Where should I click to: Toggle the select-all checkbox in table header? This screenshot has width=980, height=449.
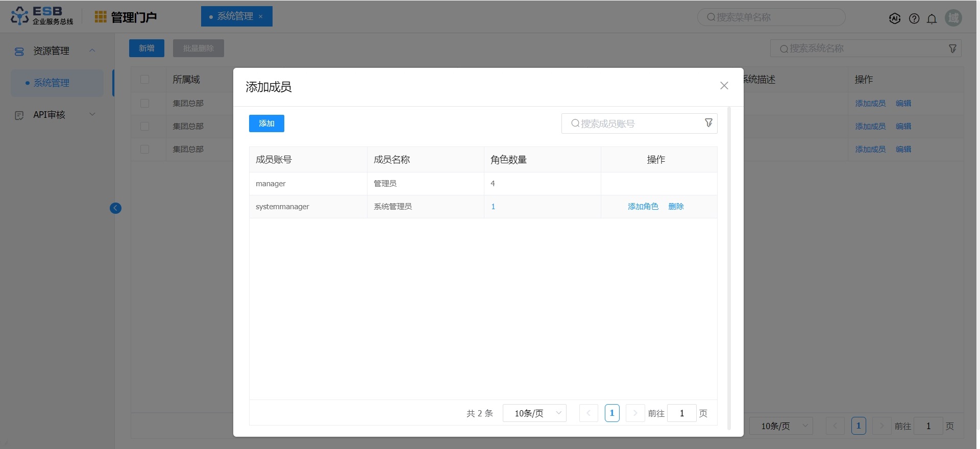tap(145, 80)
